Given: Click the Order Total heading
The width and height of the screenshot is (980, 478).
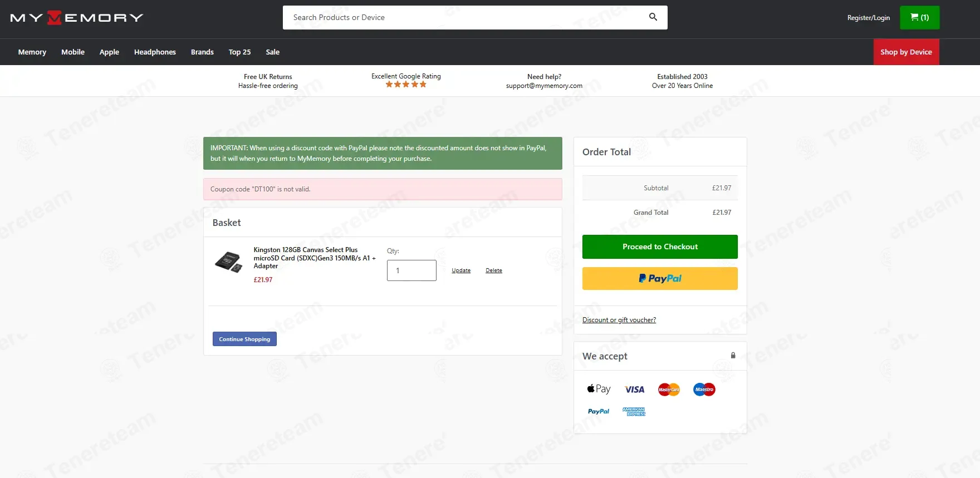Looking at the screenshot, I should coord(606,152).
